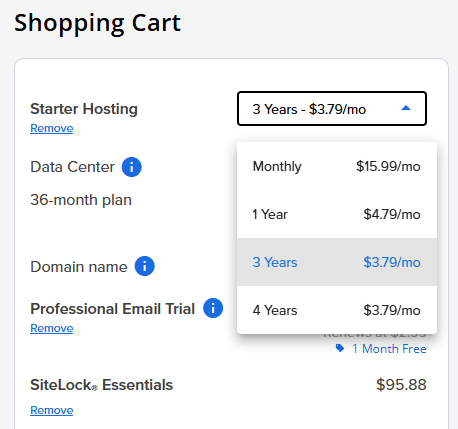Click the SiteLock Essentials title

102,385
